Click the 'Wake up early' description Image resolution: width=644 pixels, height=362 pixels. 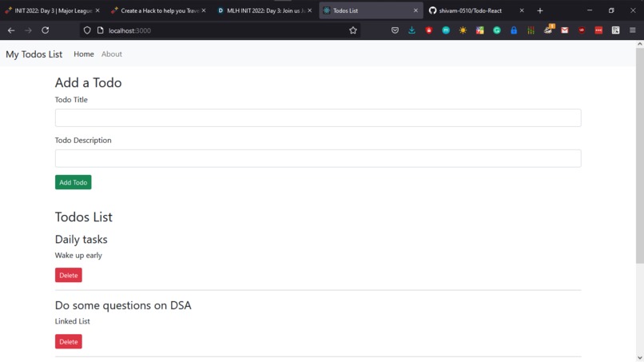click(x=78, y=255)
